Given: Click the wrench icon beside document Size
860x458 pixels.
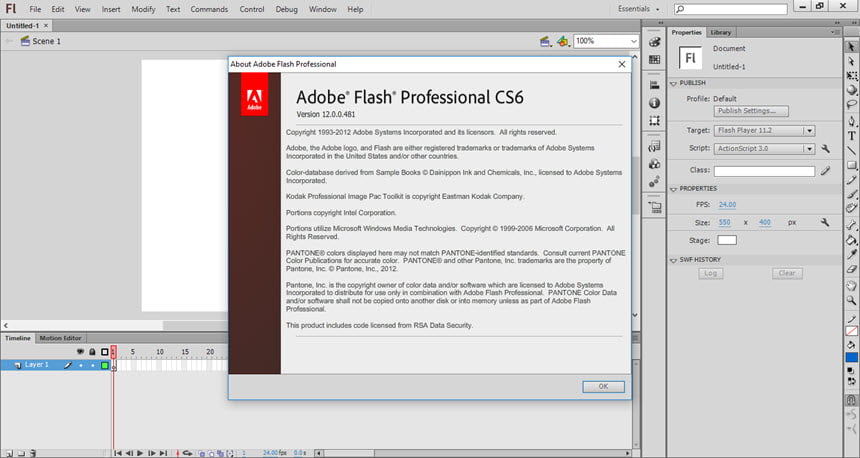Looking at the screenshot, I should tap(824, 222).
